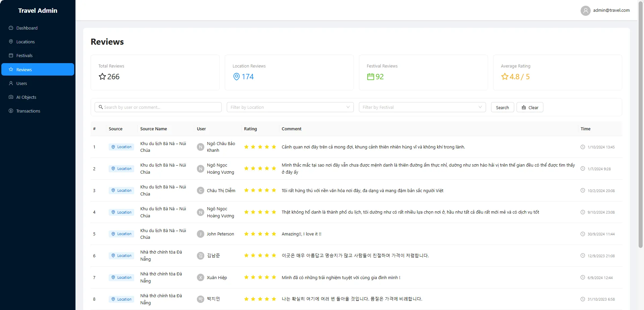Open Users menu item
This screenshot has width=644, height=310.
38,83
